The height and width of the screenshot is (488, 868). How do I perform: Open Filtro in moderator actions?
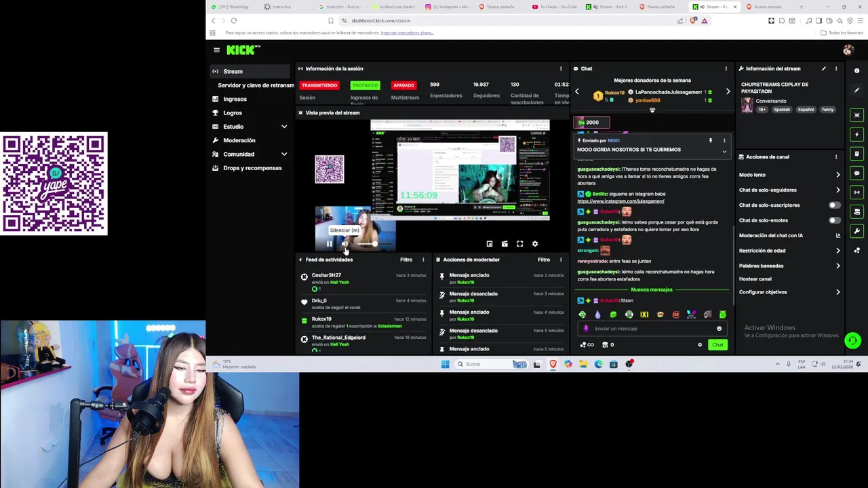point(544,260)
